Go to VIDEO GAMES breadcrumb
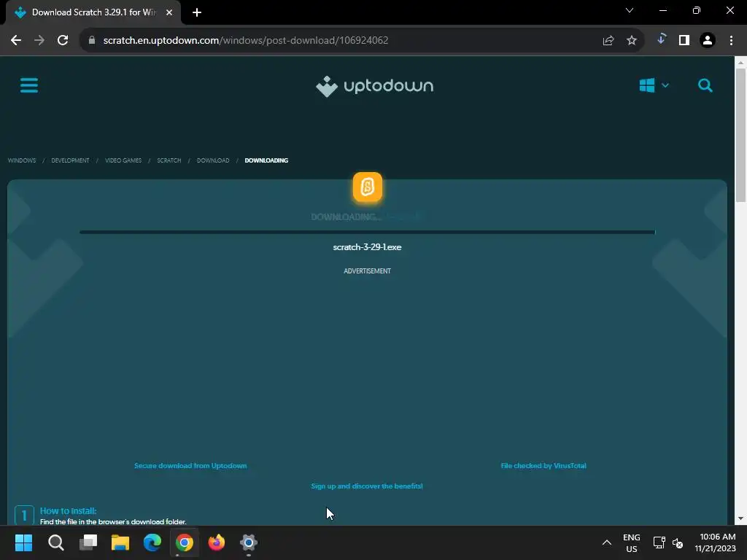747x560 pixels. (x=123, y=160)
